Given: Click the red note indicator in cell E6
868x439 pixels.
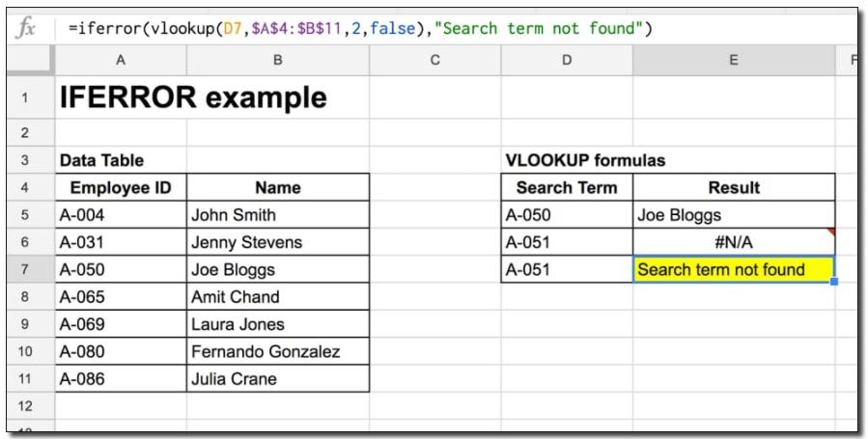Looking at the screenshot, I should (831, 232).
